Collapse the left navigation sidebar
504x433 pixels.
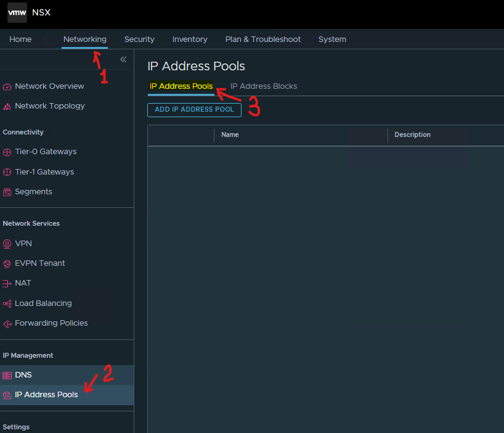coord(123,59)
